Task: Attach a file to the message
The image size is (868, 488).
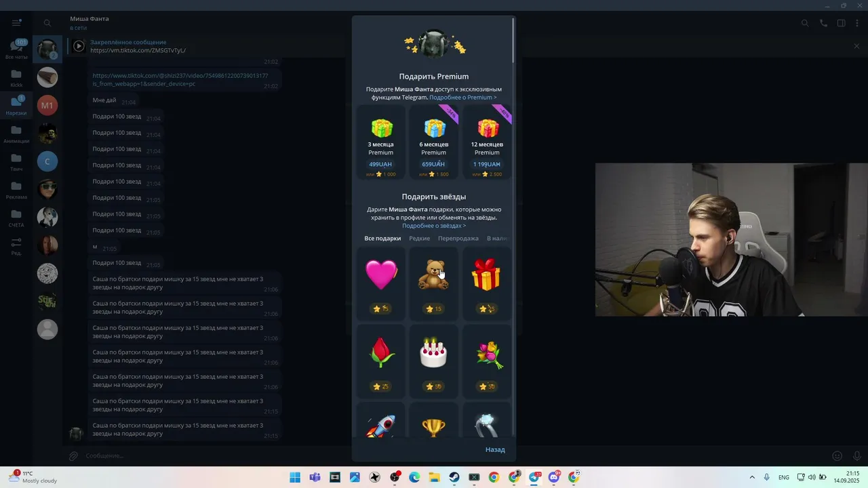Action: (x=74, y=456)
